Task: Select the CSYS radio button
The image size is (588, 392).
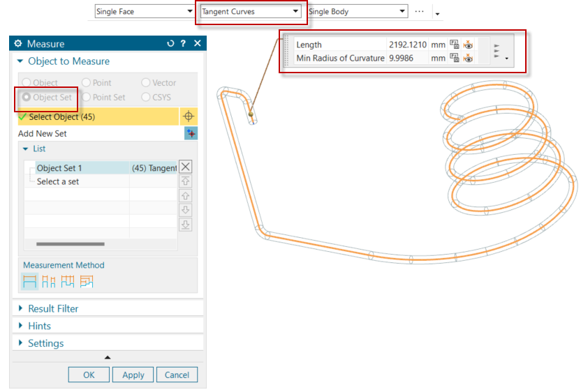Action: [x=146, y=98]
